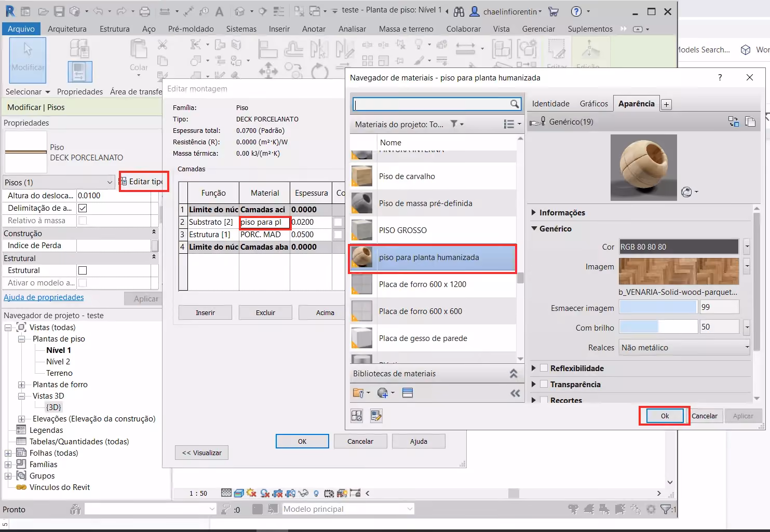770x532 pixels.
Task: Click the binoculars search icon
Action: pos(459,11)
